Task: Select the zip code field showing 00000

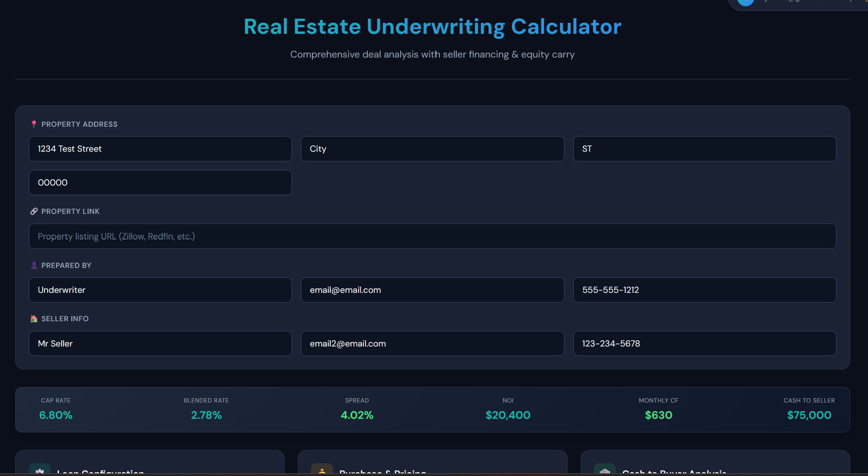Action: click(x=160, y=182)
